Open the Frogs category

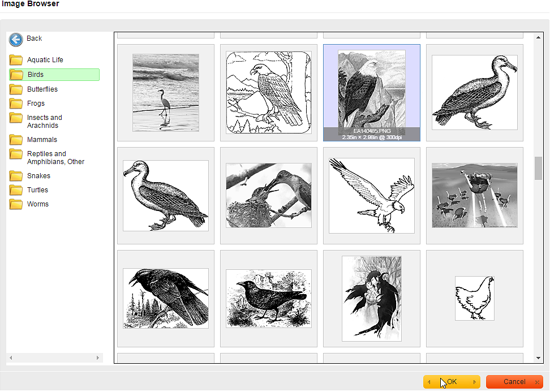click(x=36, y=104)
